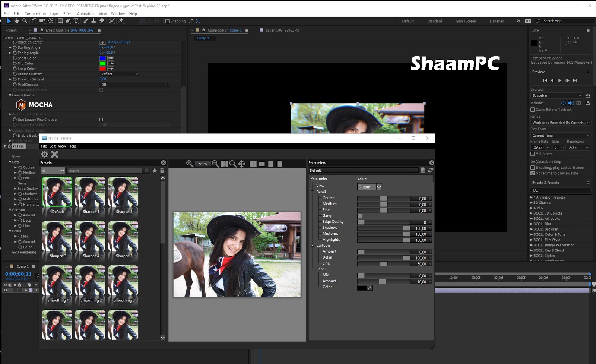The image size is (596, 364).
Task: Click the pan arrows icon in reFine viewer
Action: point(242,164)
